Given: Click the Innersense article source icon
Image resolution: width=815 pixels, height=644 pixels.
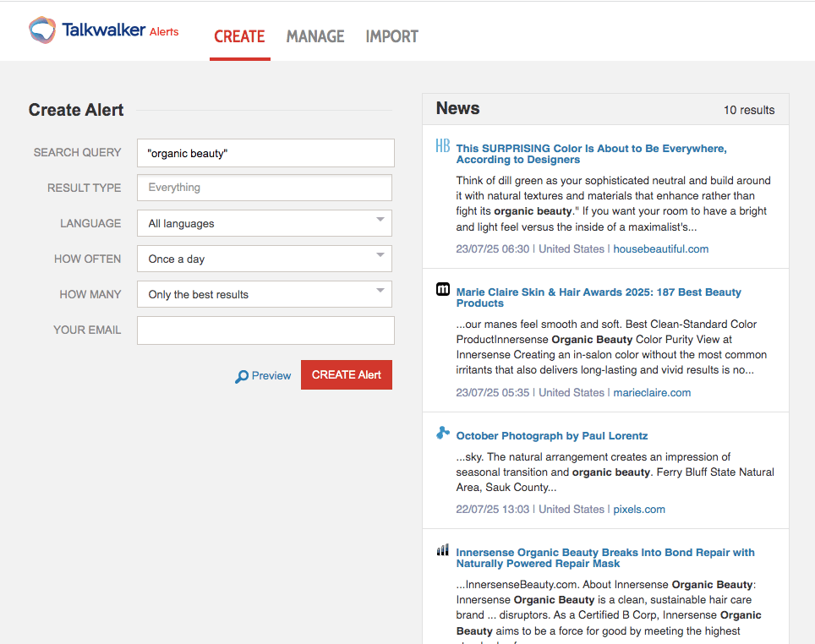Looking at the screenshot, I should [442, 550].
